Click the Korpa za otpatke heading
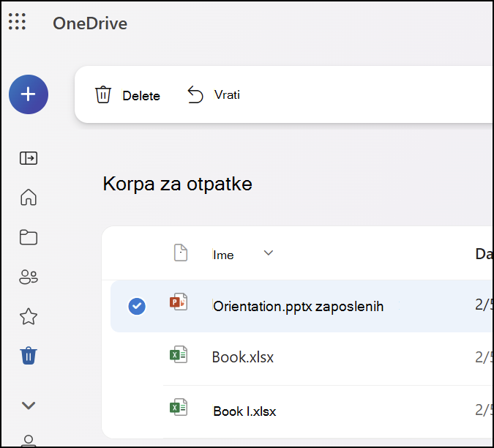The height and width of the screenshot is (448, 494). [177, 184]
